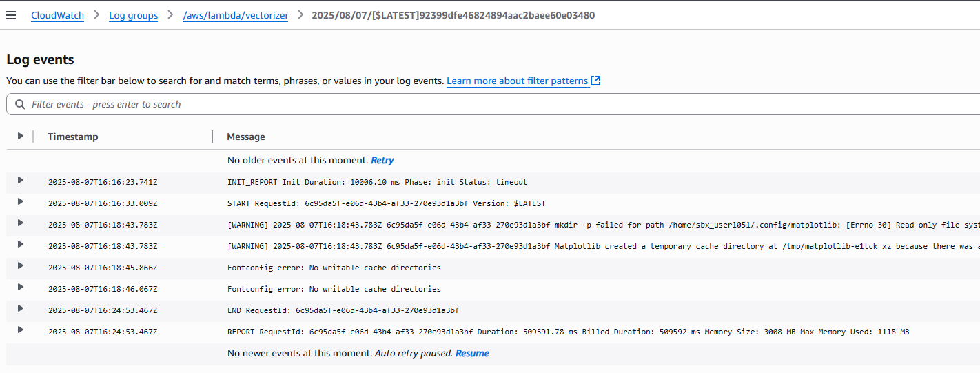Click the external link icon beside filter patterns

click(x=596, y=81)
